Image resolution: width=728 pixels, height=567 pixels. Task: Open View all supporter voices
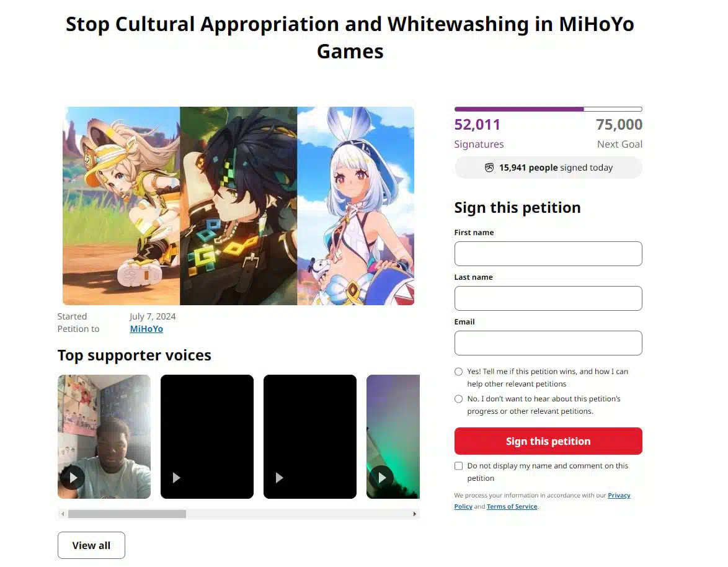[91, 545]
